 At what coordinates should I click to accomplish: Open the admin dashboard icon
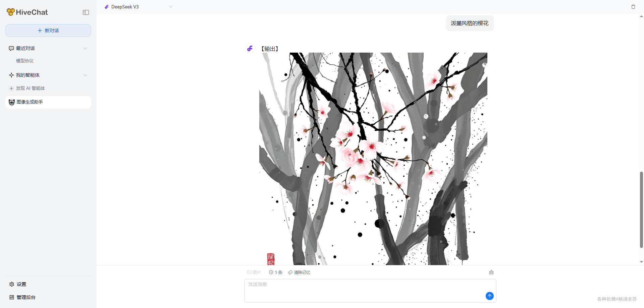12,297
